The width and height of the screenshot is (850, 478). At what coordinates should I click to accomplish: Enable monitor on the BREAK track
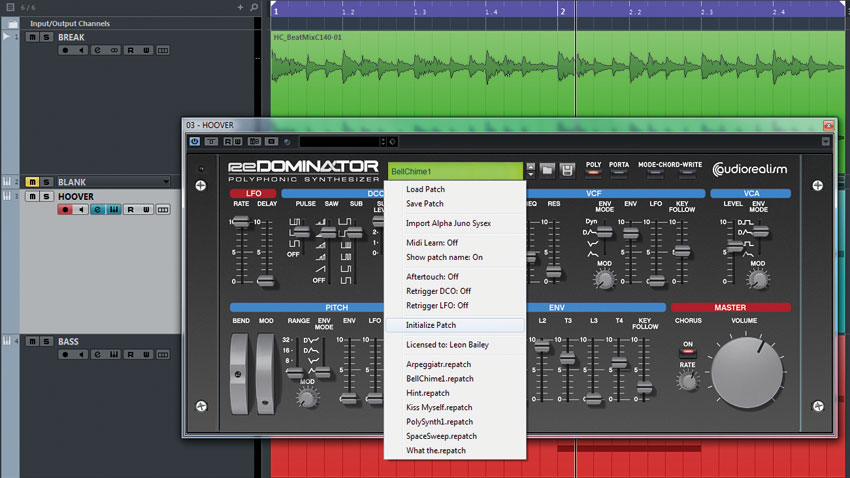click(x=81, y=50)
